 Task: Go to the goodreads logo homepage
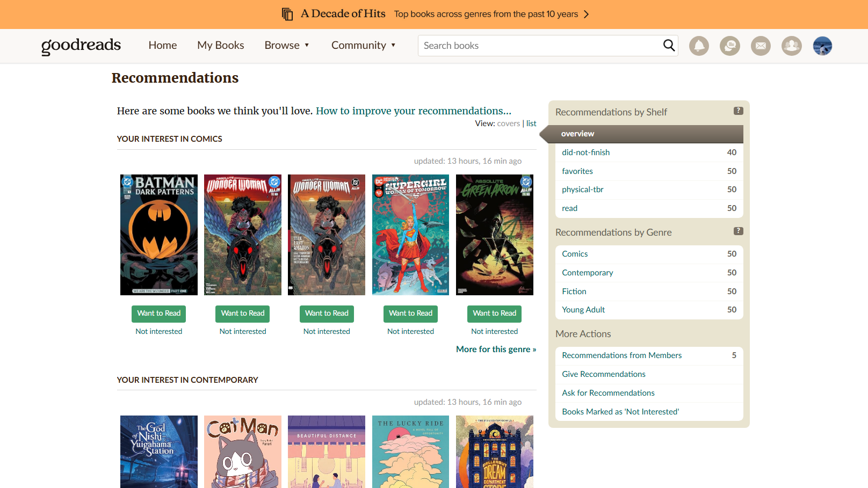(x=81, y=46)
